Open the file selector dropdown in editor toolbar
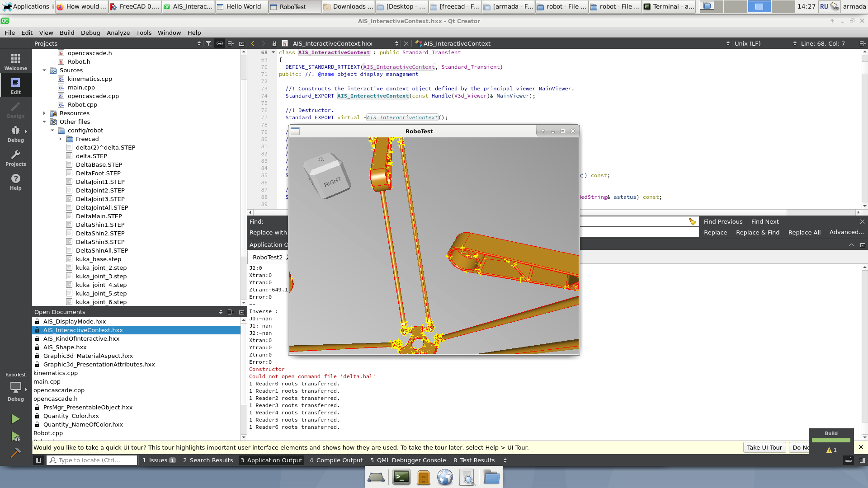This screenshot has height=488, width=868. pyautogui.click(x=396, y=43)
